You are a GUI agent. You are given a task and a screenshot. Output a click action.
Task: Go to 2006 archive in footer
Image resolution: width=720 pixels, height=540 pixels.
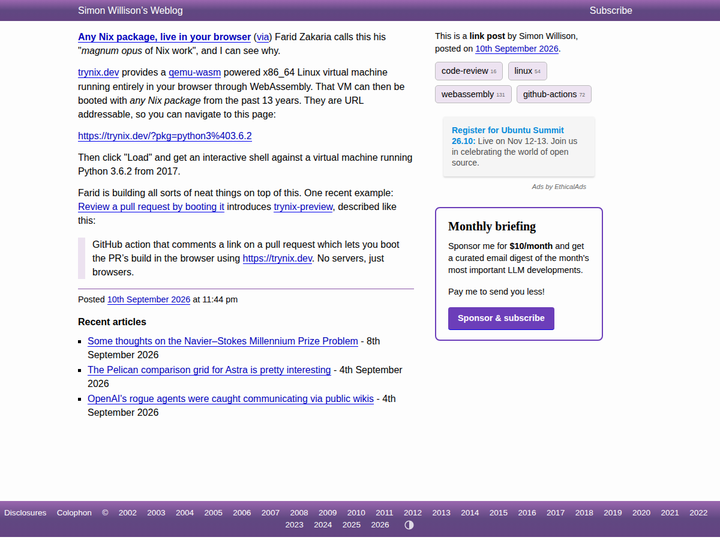[x=242, y=512]
